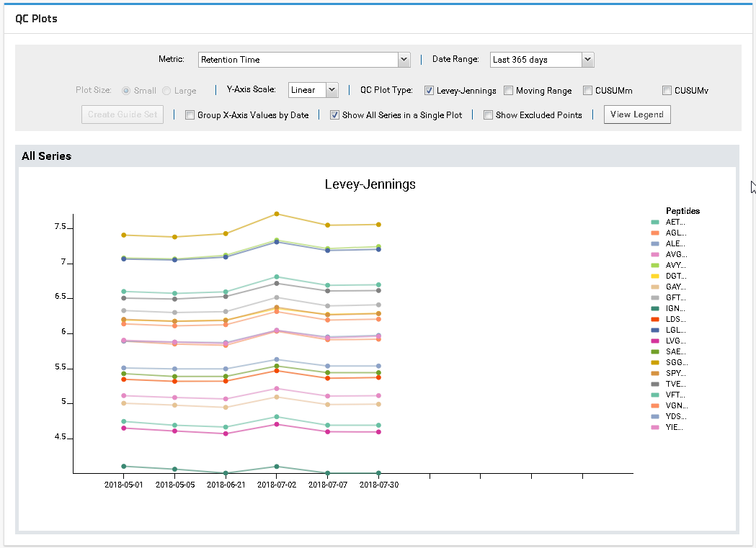Click the AVY peptide light green legend icon
The width and height of the screenshot is (756, 548).
tap(655, 266)
